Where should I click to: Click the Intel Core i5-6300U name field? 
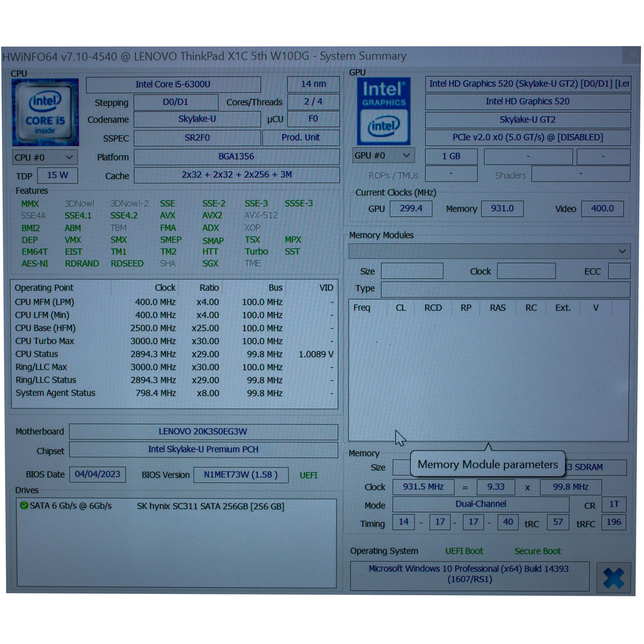[x=173, y=85]
